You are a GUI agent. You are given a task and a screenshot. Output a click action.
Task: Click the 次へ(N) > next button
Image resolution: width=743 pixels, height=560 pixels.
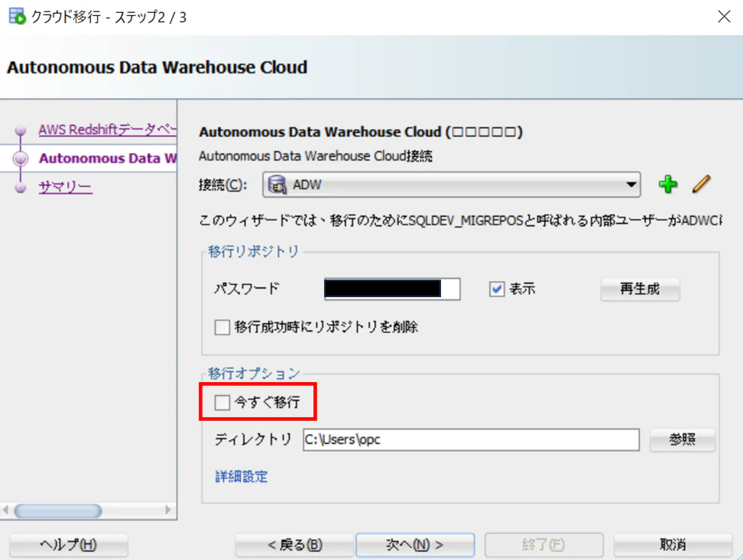pos(415,545)
